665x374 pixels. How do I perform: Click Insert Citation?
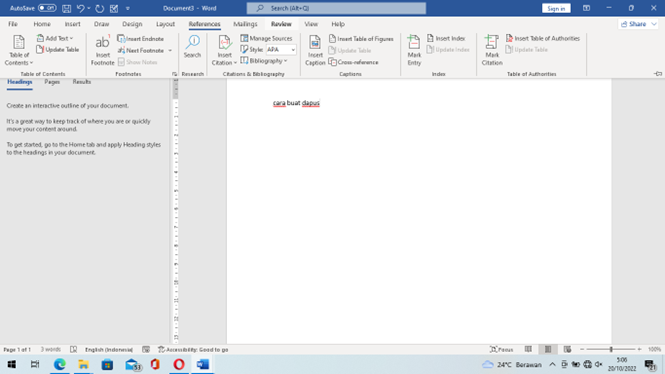(x=224, y=50)
